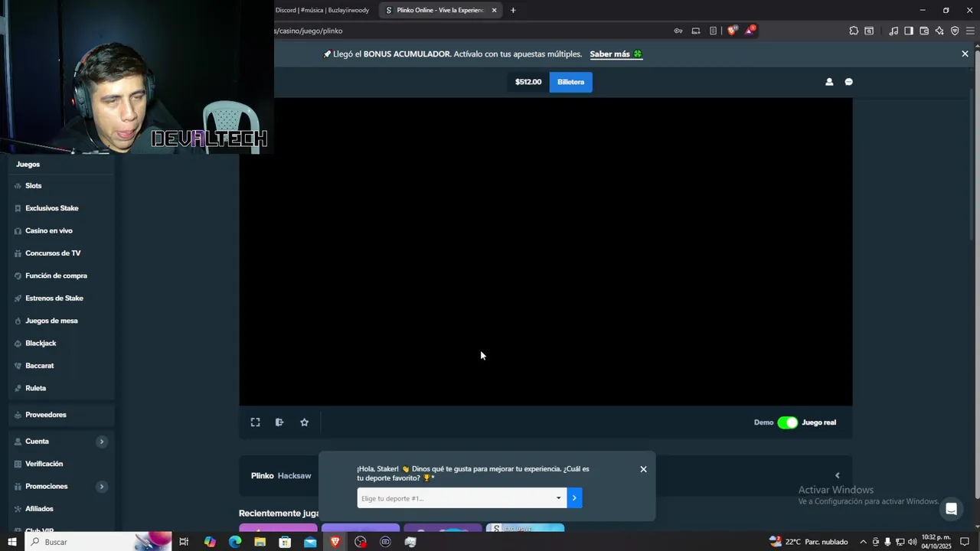The height and width of the screenshot is (551, 980).
Task: Open Task View on taskbar
Action: pyautogui.click(x=184, y=542)
